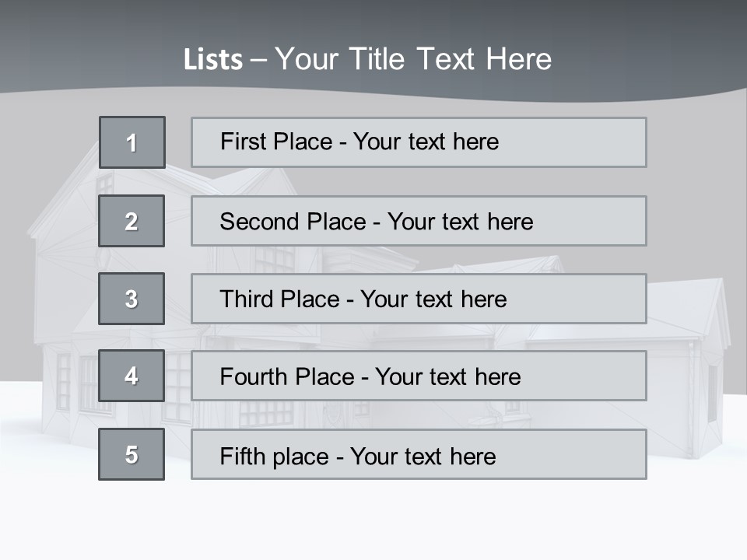Click the "Your Title Text Here" heading text

pos(413,59)
